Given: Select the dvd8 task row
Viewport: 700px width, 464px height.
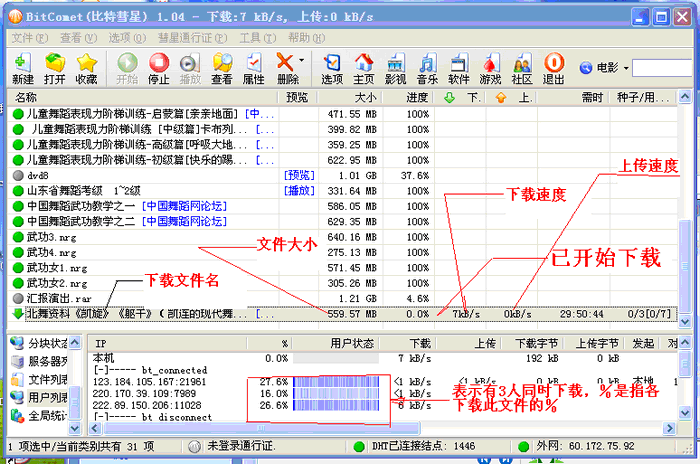Looking at the screenshot, I should pyautogui.click(x=342, y=176).
